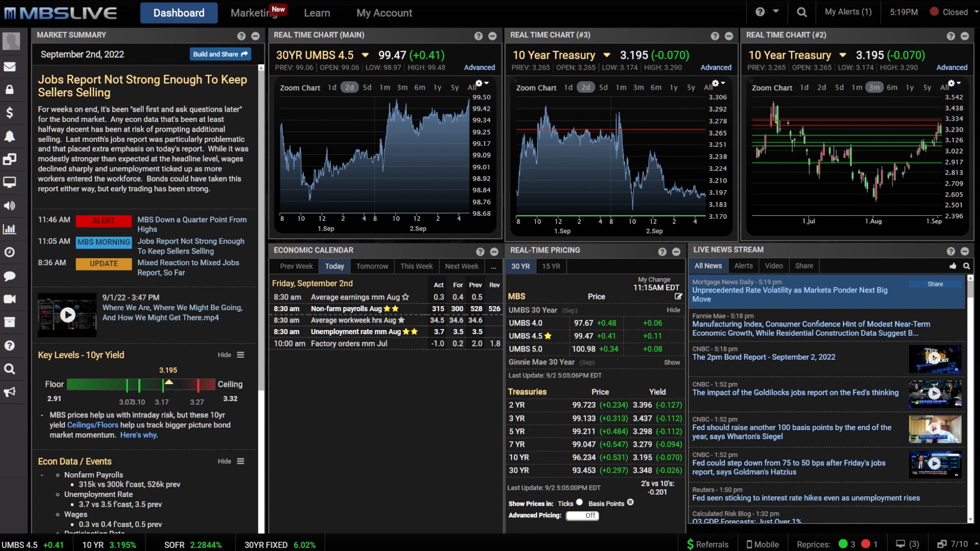Click the bell alerts icon in sidebar
This screenshot has height=551, width=980.
coord(10,136)
